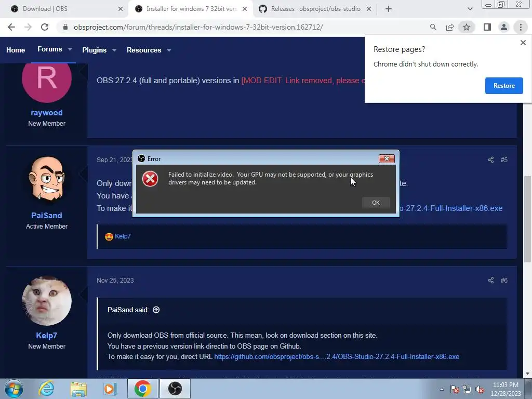This screenshot has height=399, width=532.
Task: Open raywood's user profile link
Action: tap(47, 113)
